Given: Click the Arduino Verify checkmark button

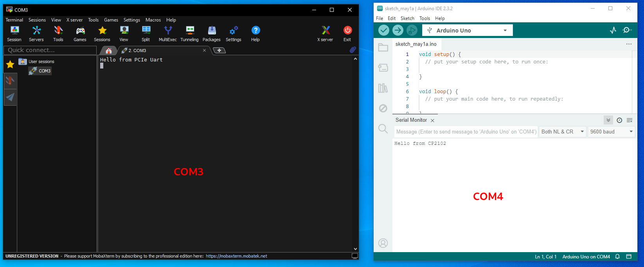Looking at the screenshot, I should pyautogui.click(x=384, y=30).
